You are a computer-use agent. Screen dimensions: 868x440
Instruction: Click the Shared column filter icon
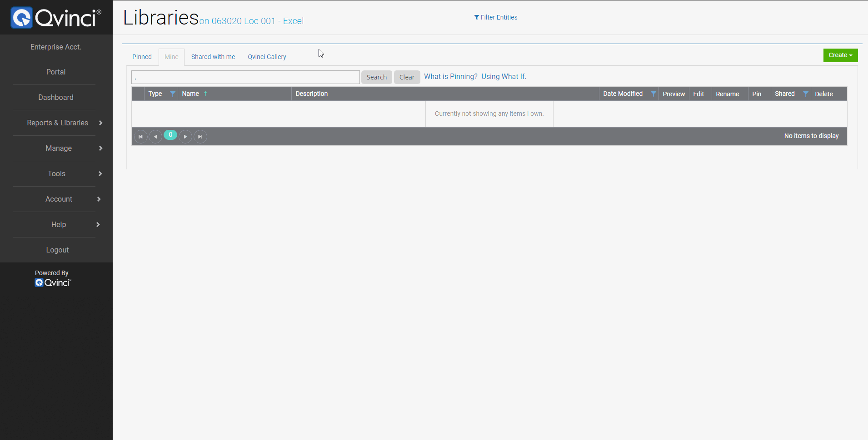(x=805, y=94)
